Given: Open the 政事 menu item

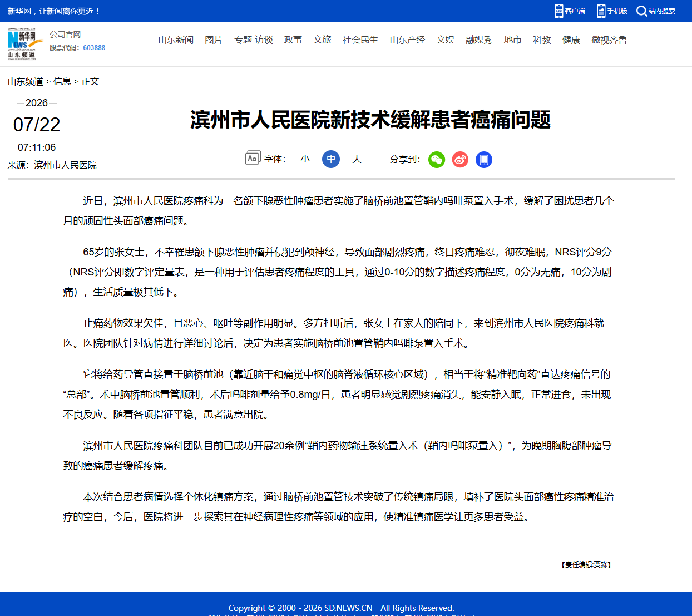Looking at the screenshot, I should 293,40.
